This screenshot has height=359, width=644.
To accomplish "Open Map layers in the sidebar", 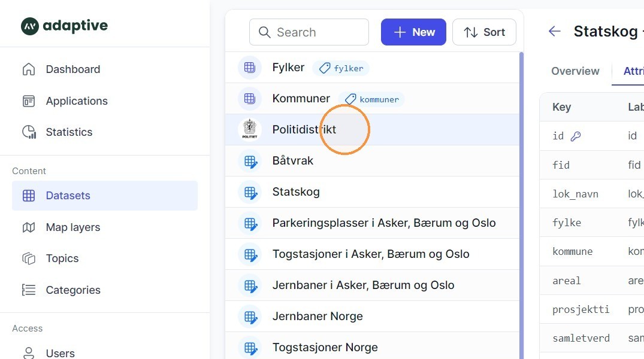I will pyautogui.click(x=105, y=227).
